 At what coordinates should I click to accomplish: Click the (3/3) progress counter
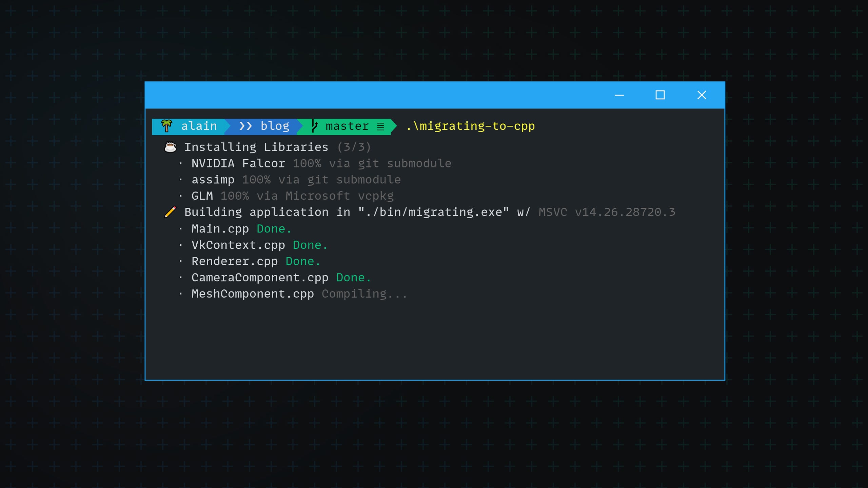[x=354, y=147]
